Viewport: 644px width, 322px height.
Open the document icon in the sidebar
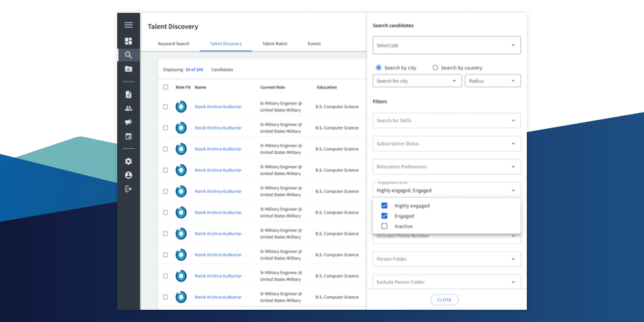pos(128,95)
